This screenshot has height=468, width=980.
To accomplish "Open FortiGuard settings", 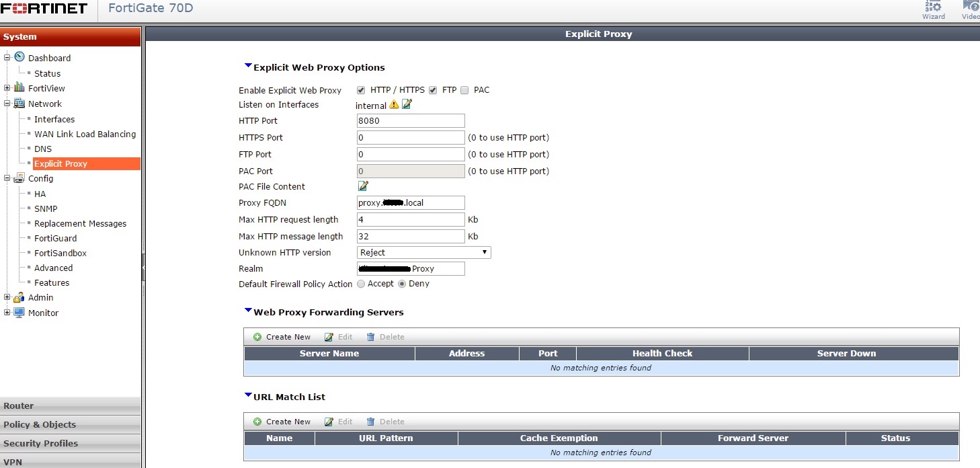I will [x=56, y=238].
